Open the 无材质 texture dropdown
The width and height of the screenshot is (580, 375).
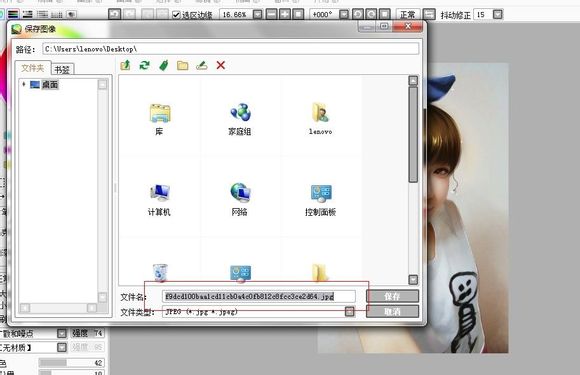62,347
